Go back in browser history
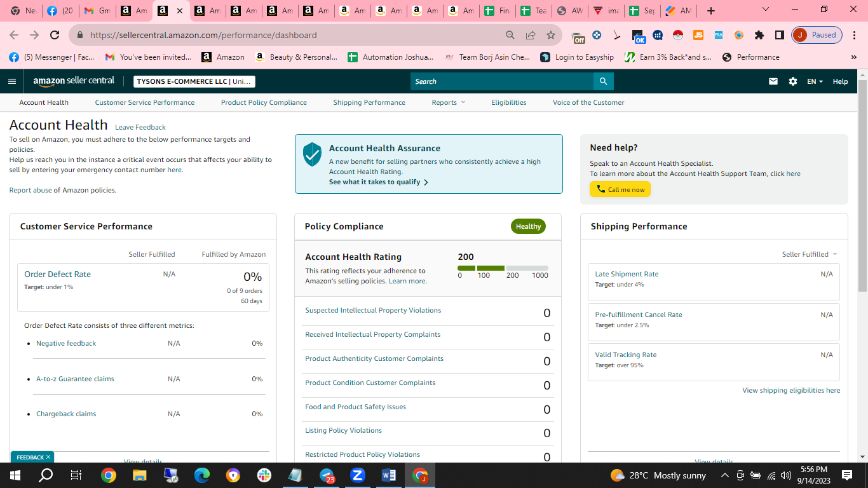The image size is (868, 488). point(14,35)
